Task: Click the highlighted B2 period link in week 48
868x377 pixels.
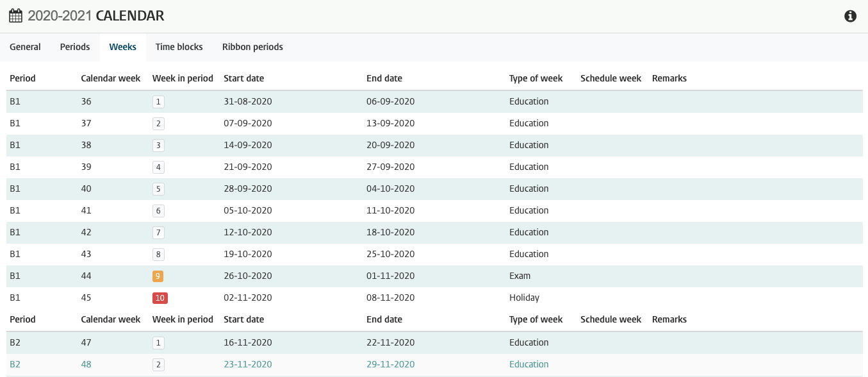Action: pyautogui.click(x=15, y=364)
